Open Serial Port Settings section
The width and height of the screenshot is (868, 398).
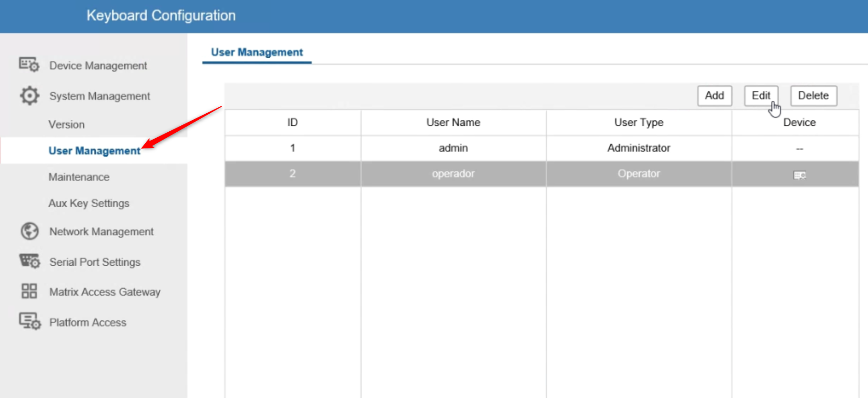point(95,262)
